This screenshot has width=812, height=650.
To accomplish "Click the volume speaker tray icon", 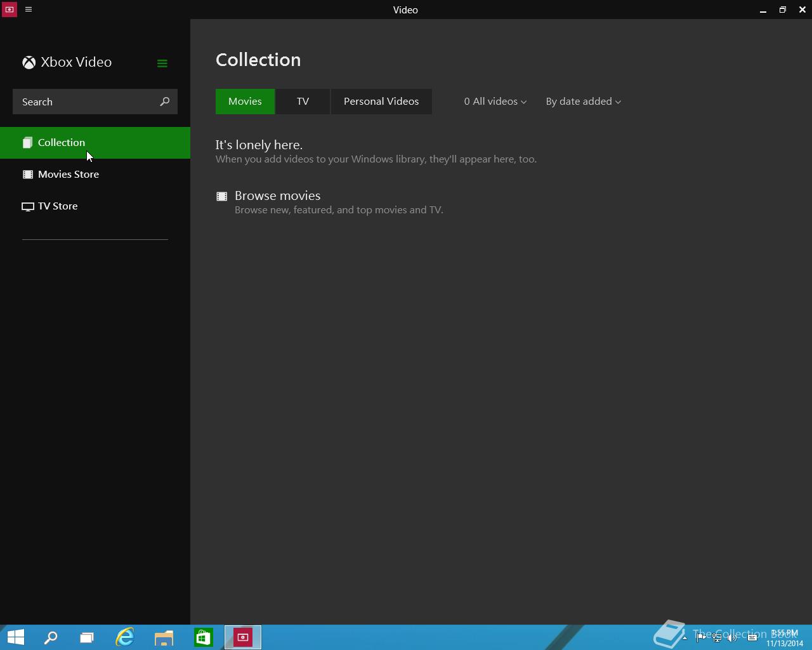I will [x=732, y=638].
